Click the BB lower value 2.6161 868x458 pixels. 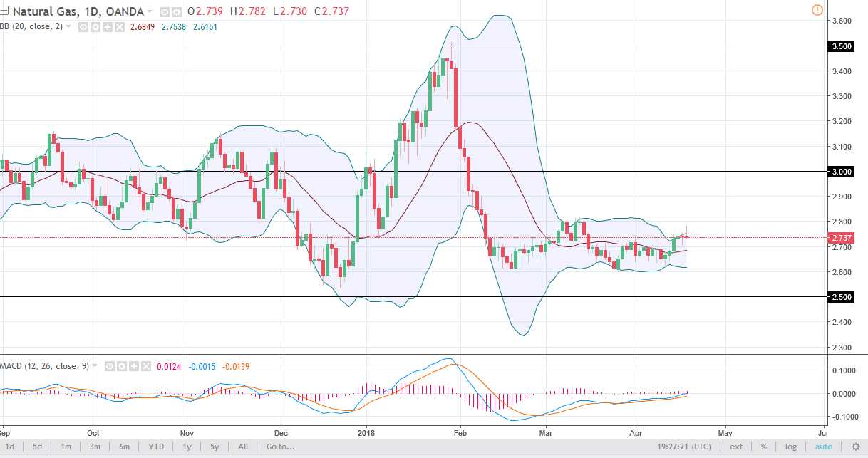coord(205,27)
